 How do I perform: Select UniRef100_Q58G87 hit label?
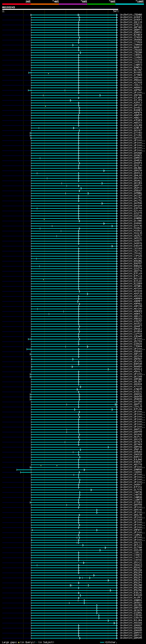click(x=131, y=191)
